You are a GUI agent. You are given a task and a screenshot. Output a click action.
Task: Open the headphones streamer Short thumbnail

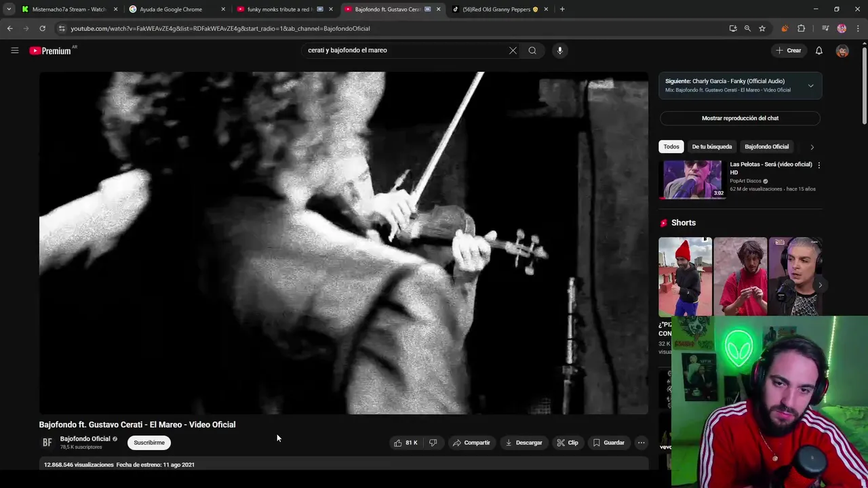tap(795, 277)
